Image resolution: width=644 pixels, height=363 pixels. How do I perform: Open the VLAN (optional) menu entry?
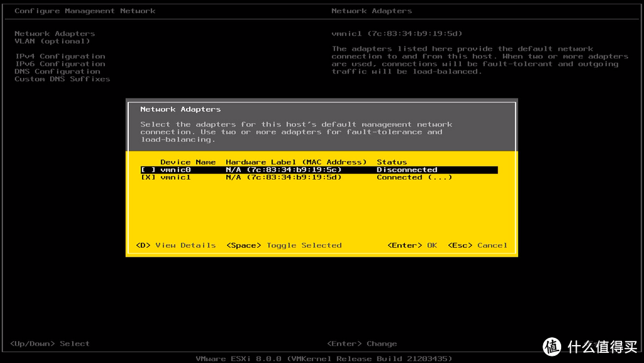tap(52, 41)
